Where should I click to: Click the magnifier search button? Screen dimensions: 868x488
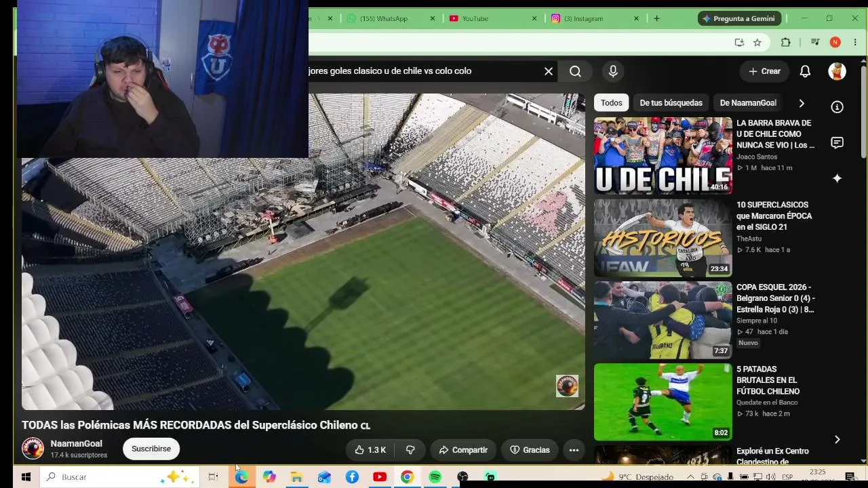pos(575,71)
